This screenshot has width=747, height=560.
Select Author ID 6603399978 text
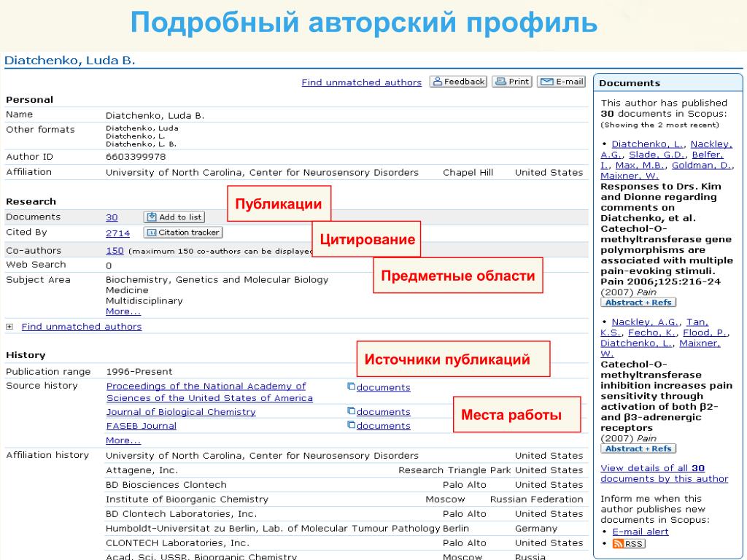(136, 157)
